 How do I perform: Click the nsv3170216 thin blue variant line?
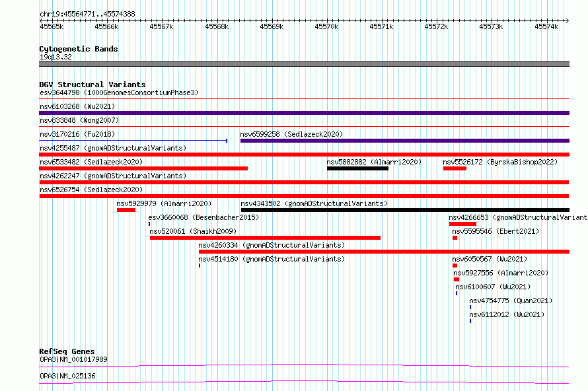(x=133, y=141)
